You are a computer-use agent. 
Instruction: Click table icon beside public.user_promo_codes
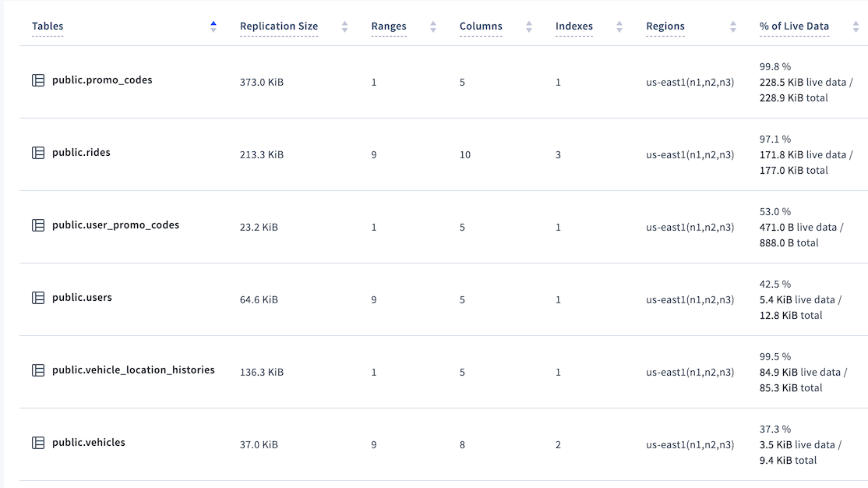tap(37, 225)
